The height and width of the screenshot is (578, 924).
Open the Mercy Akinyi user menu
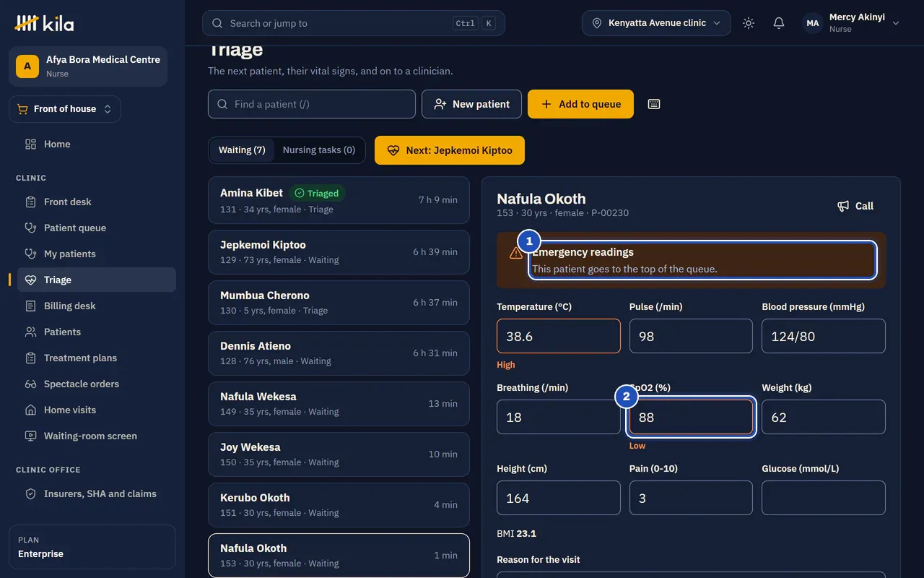tap(853, 23)
